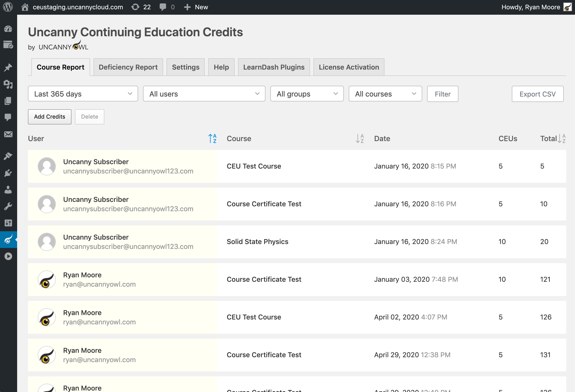Open the Users sidebar icon
Screen dimensions: 575x392
coord(8,190)
